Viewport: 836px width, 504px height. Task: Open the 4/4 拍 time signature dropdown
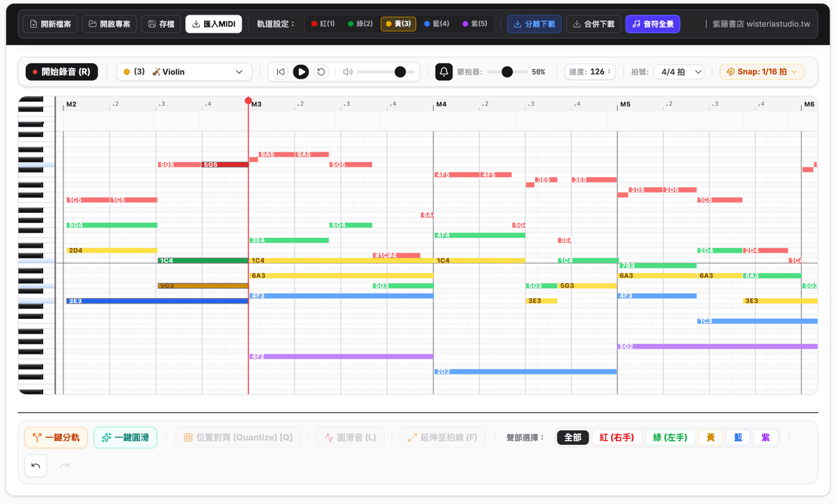coord(679,72)
